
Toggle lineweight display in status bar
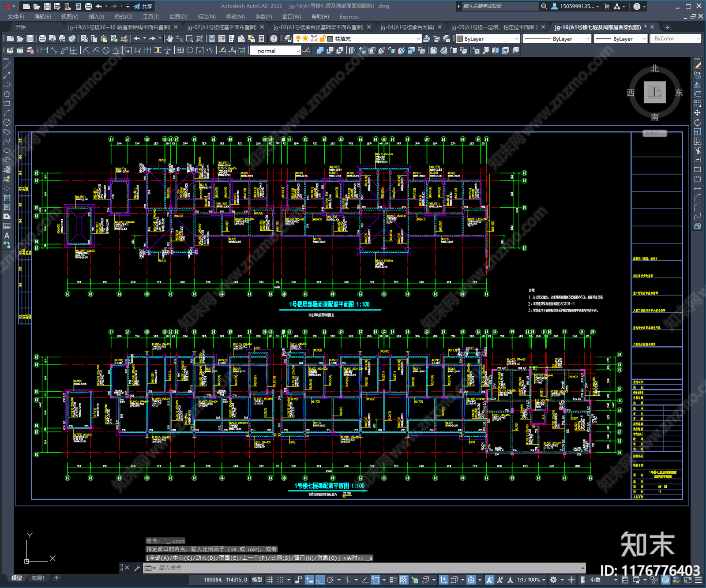point(393,580)
